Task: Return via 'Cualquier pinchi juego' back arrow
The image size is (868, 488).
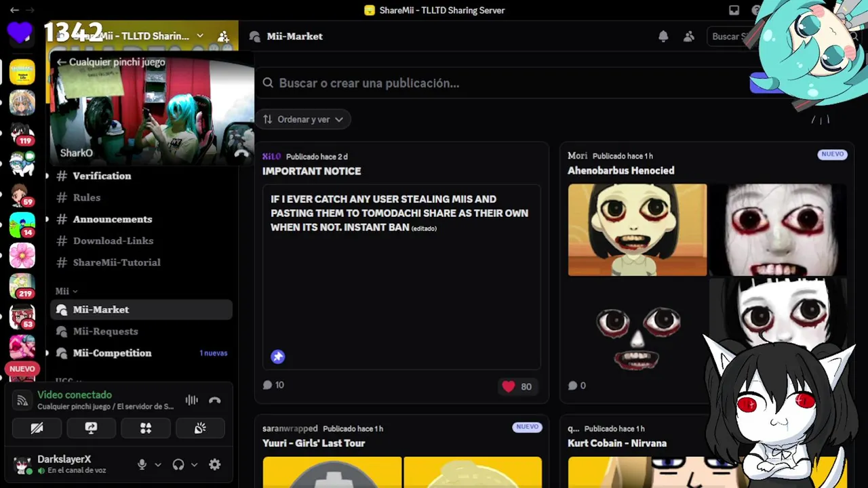Action: click(x=62, y=62)
